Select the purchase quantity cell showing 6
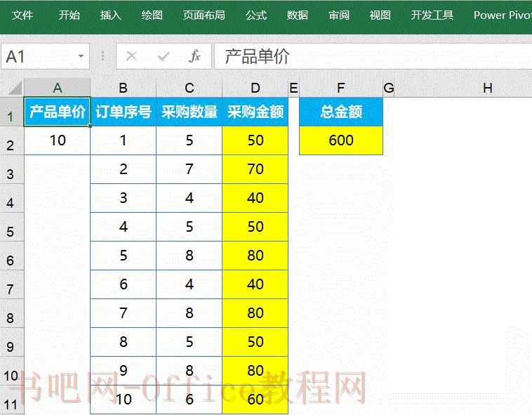532x415 pixels. 189,400
